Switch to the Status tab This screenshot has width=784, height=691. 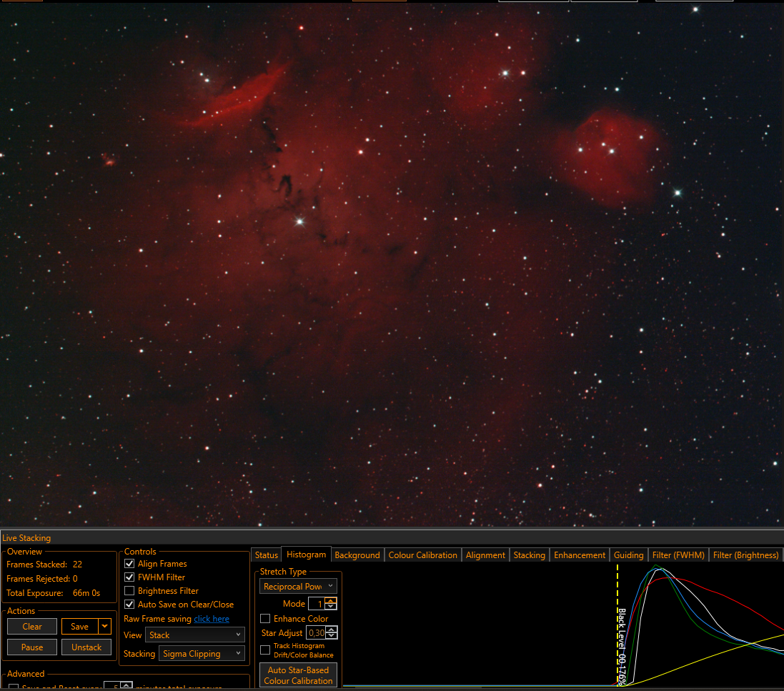tap(266, 555)
